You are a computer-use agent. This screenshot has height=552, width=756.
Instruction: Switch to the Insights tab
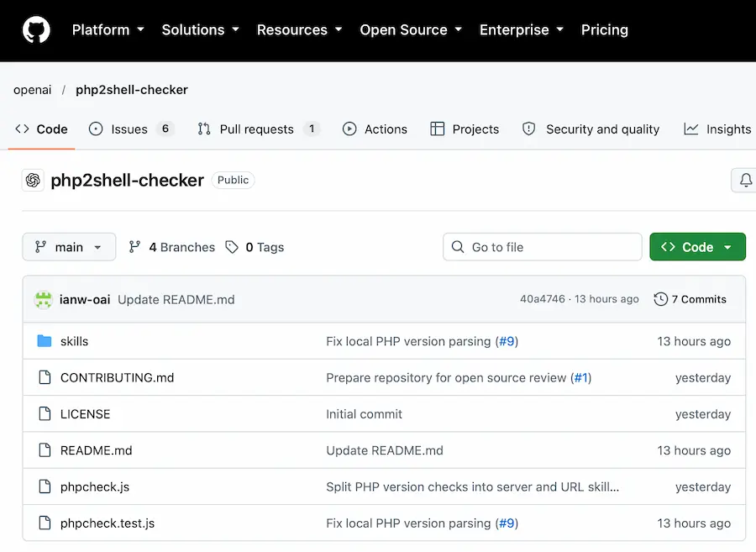tap(717, 129)
